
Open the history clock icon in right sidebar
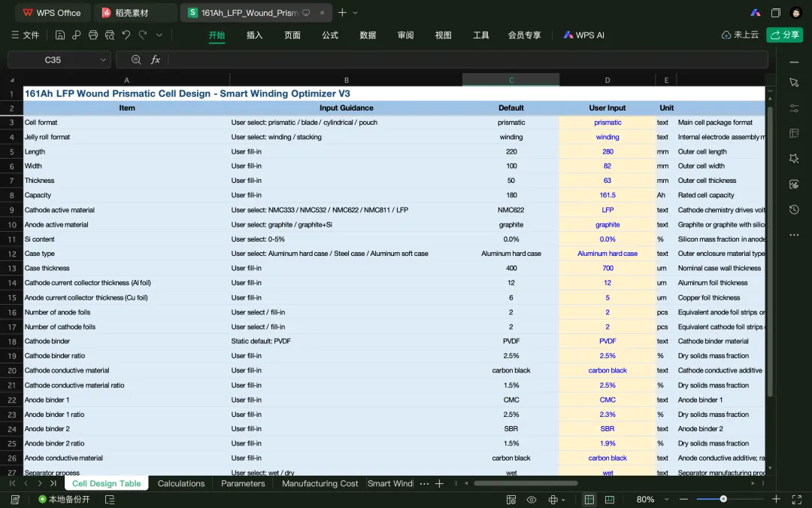(794, 209)
